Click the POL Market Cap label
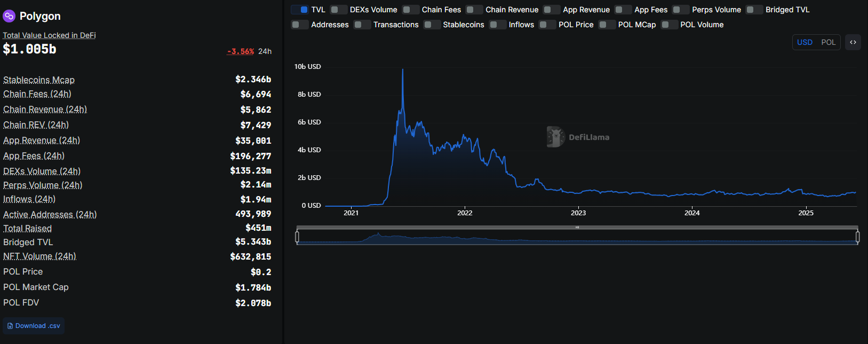Viewport: 868px width, 344px height. [x=36, y=287]
